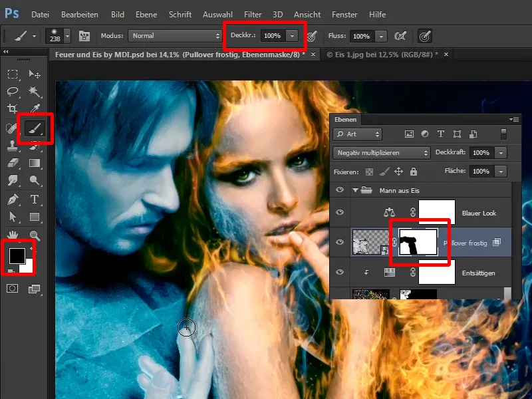This screenshot has width=532, height=399.
Task: Open the Negativ multiplizieren blend mode dropdown
Action: (x=382, y=153)
